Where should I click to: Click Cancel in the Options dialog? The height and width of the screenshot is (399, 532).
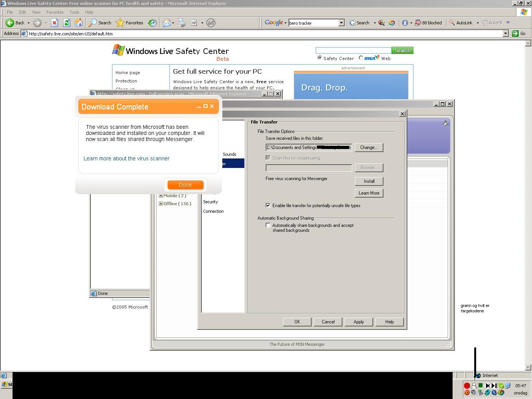pos(328,322)
